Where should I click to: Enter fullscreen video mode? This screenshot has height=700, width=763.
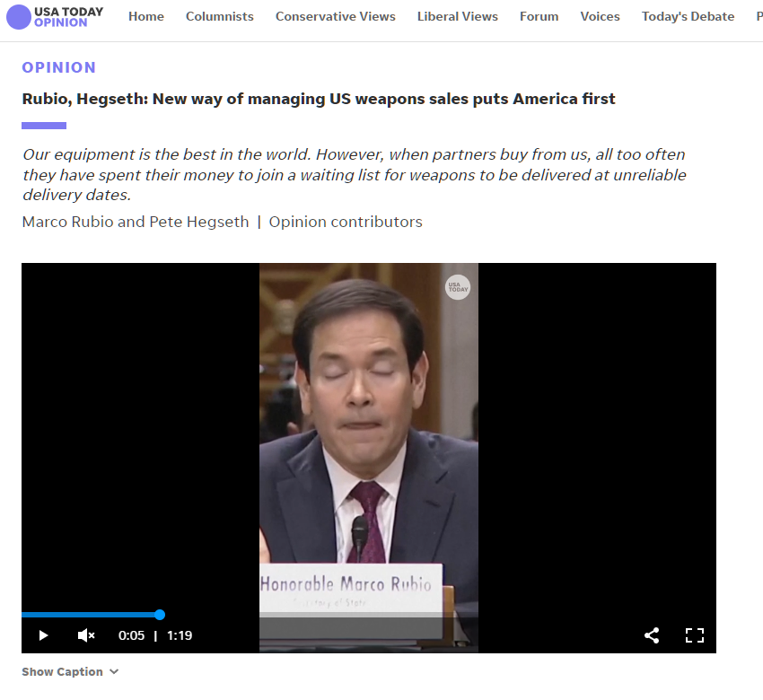tap(695, 635)
